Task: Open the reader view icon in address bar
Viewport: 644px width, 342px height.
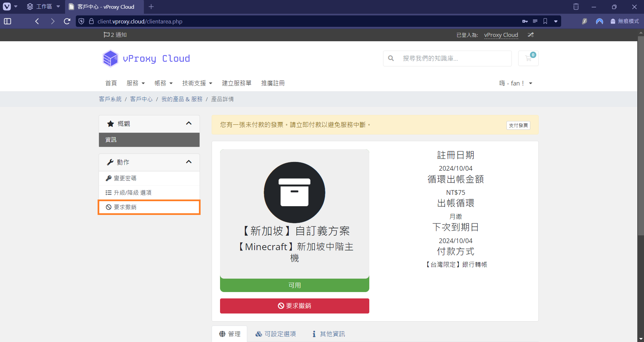Action: (535, 21)
